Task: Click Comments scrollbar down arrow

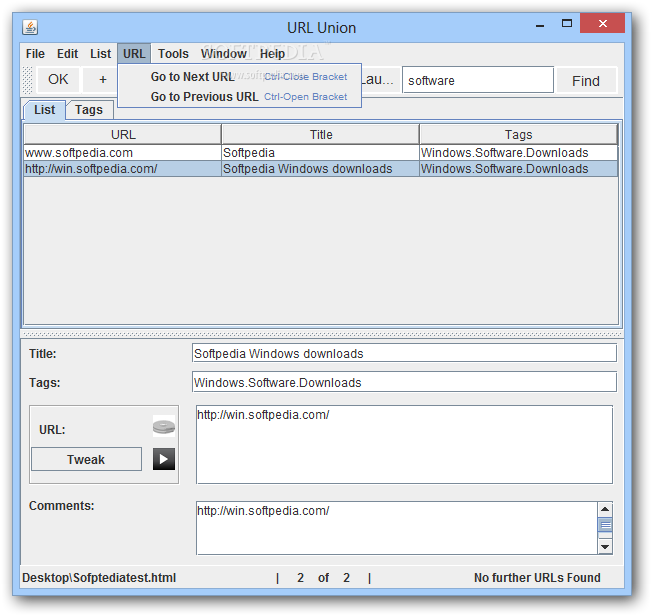Action: [605, 547]
